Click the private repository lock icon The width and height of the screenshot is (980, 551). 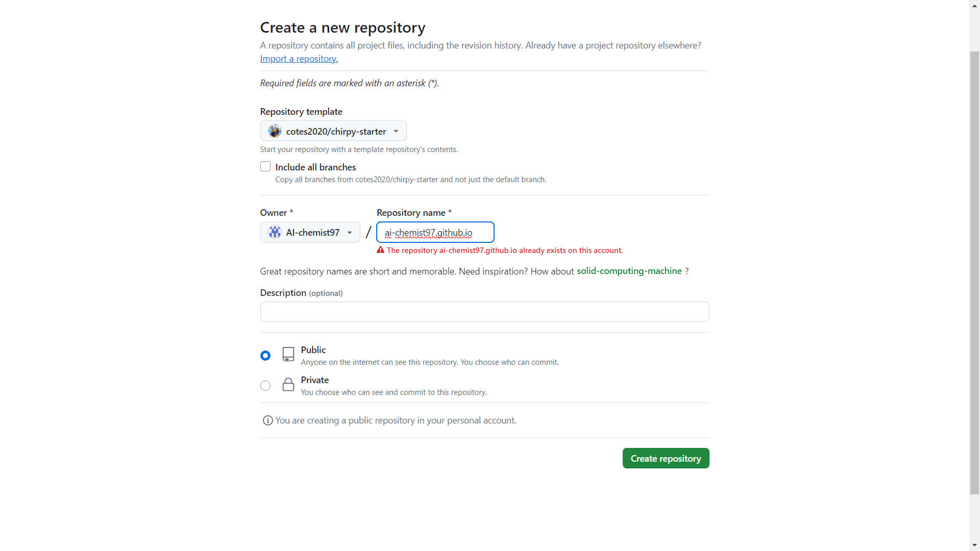pos(288,385)
